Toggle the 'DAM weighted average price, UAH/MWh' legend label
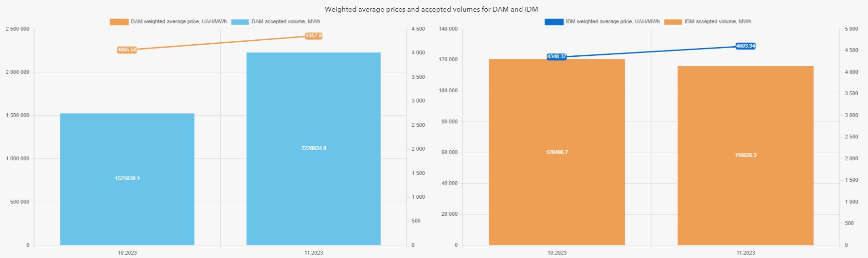This screenshot has height=258, width=868. click(x=178, y=22)
